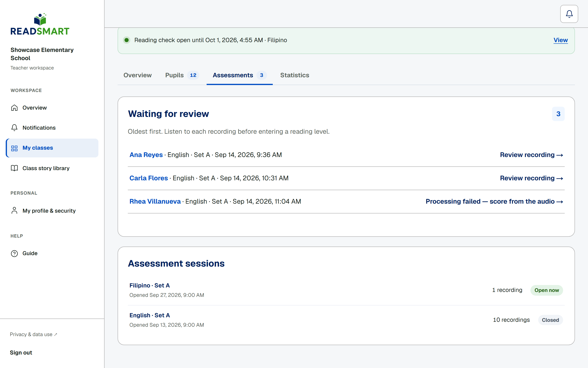This screenshot has width=588, height=368.
Task: Click the Pupils count badge 12
Action: click(x=193, y=75)
